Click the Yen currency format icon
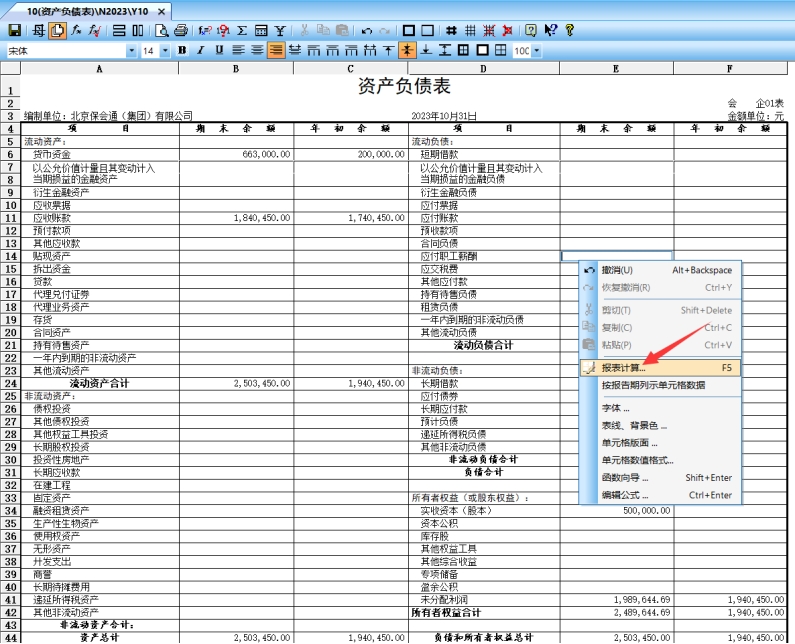 coord(279,31)
